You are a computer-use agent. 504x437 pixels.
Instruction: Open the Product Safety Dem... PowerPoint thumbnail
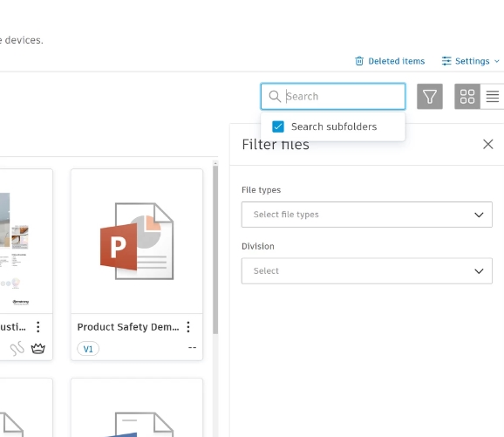[137, 241]
